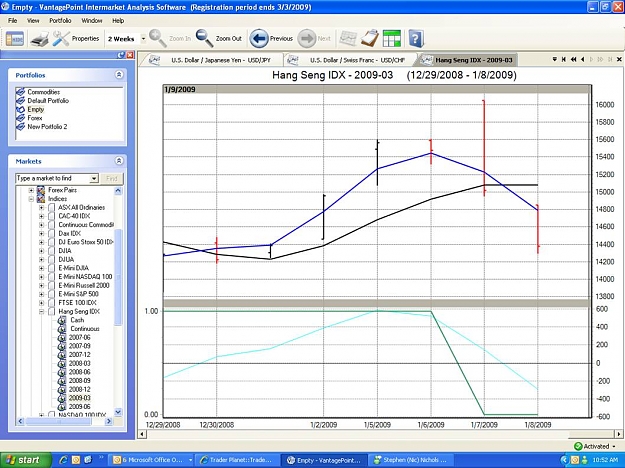Viewport: 625px width, 468px height.
Task: Click the chart view toolbar icon
Action: point(348,39)
